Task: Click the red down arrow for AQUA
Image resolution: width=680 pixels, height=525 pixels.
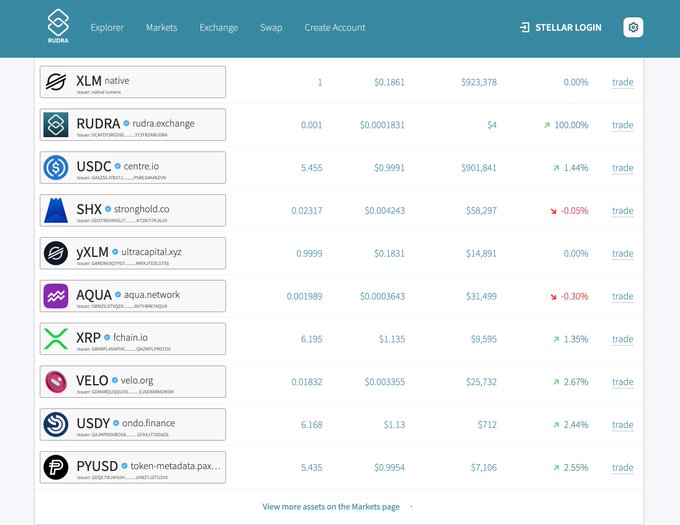Action: (x=553, y=297)
